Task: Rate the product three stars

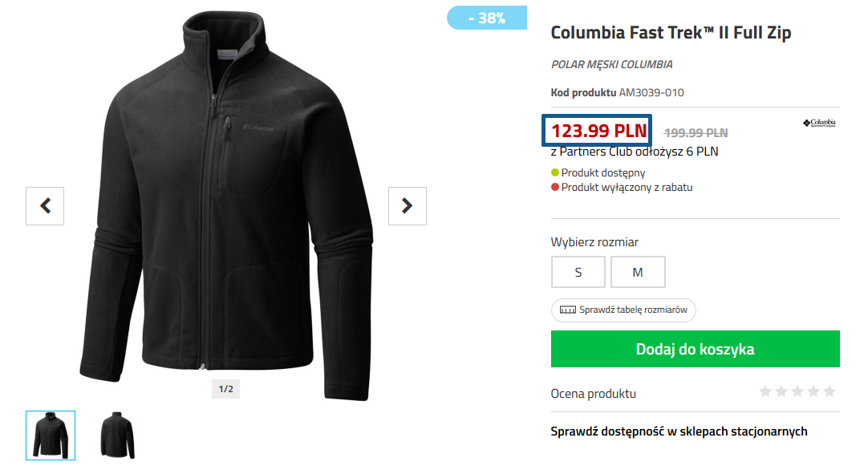Action: [797, 391]
